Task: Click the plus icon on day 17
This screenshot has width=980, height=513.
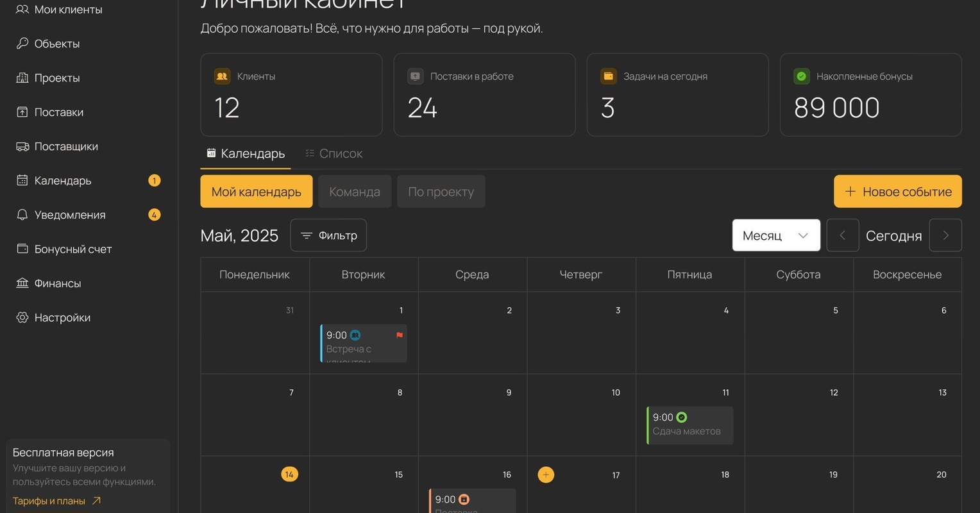Action: click(546, 475)
